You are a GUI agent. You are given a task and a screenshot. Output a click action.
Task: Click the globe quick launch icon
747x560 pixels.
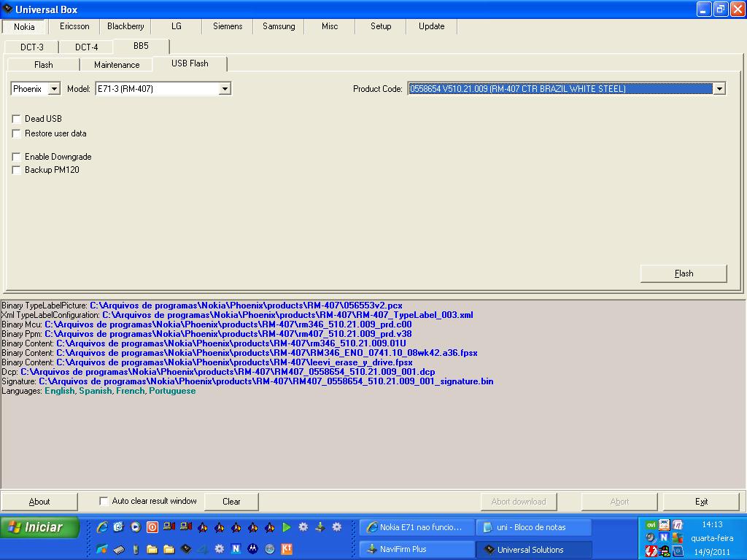[270, 549]
